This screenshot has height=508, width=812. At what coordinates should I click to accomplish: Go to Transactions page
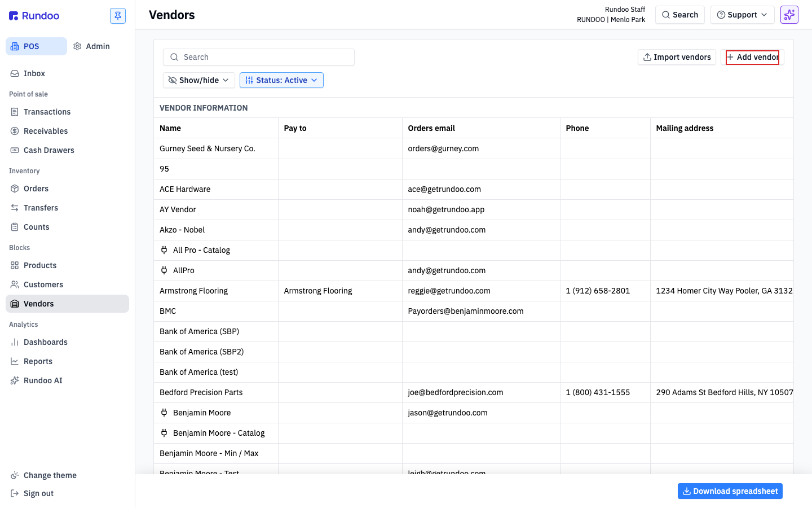pyautogui.click(x=67, y=112)
